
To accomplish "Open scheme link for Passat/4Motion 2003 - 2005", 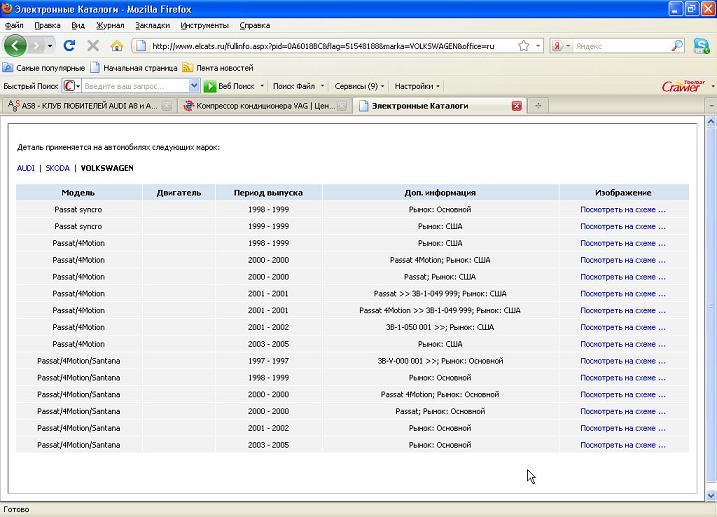I will (623, 344).
